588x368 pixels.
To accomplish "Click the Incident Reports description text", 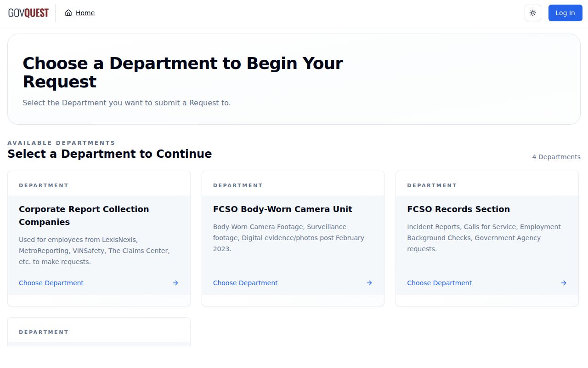I will click(x=484, y=238).
